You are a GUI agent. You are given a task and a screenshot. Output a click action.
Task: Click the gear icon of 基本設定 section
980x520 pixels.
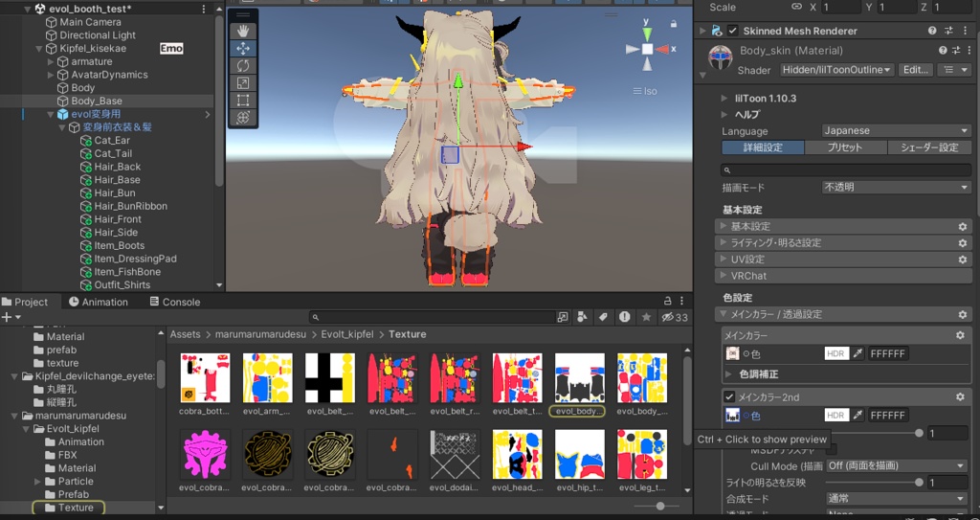click(x=963, y=227)
